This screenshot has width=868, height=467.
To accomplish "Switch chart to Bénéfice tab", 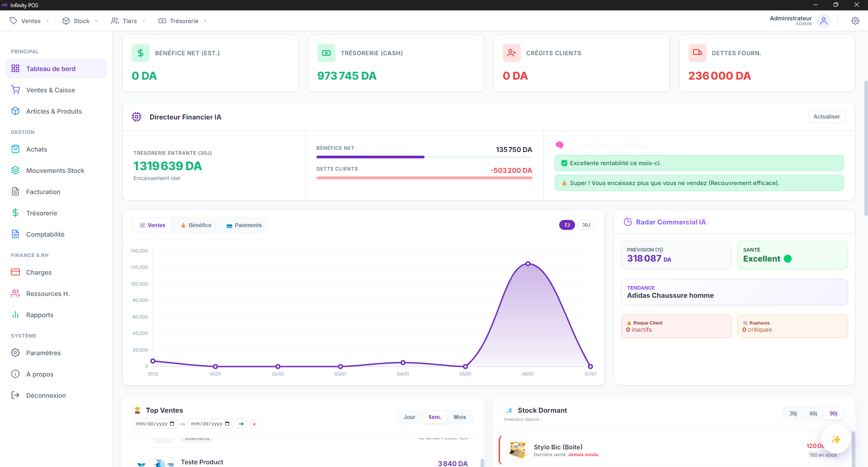I will [196, 225].
